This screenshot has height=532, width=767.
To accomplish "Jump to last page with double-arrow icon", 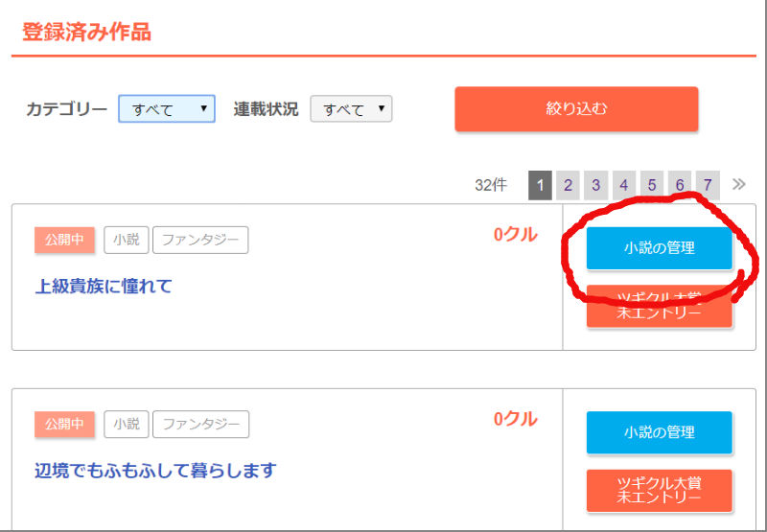I will pos(738,184).
